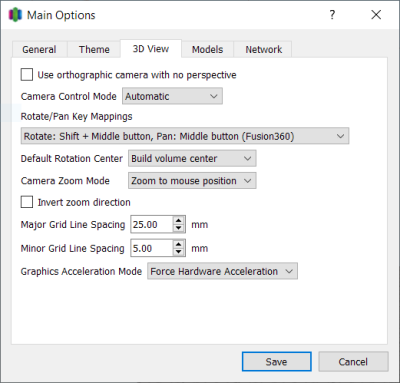Open the help question mark button

(332, 15)
